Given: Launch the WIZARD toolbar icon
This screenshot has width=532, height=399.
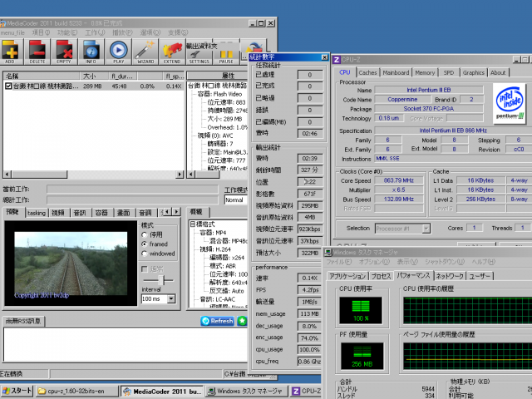Looking at the screenshot, I should click(x=145, y=52).
